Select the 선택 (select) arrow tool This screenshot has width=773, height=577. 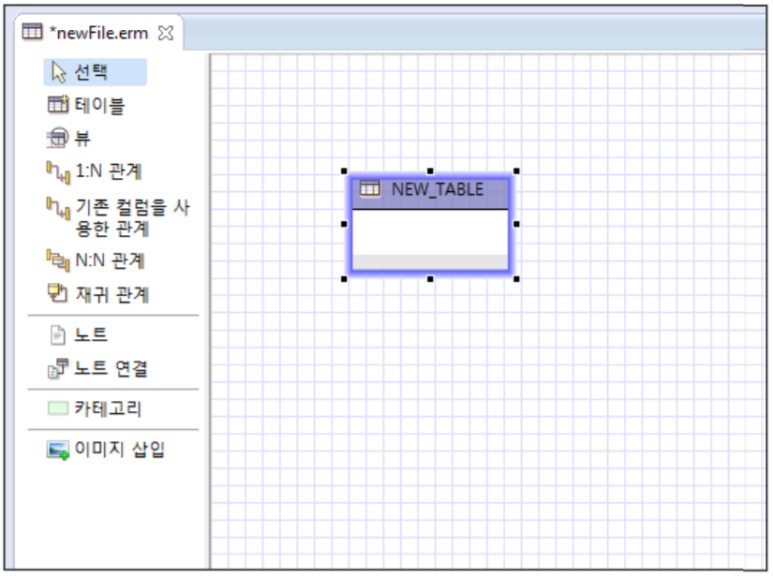(95, 72)
